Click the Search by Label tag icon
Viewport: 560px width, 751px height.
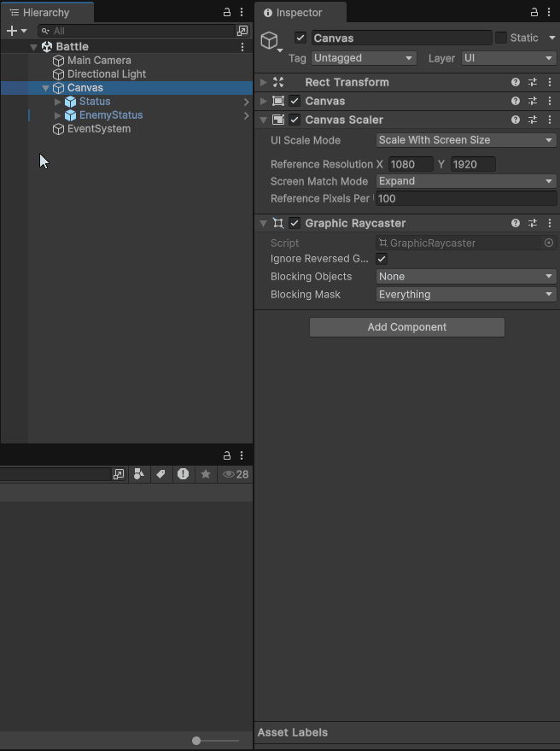160,474
